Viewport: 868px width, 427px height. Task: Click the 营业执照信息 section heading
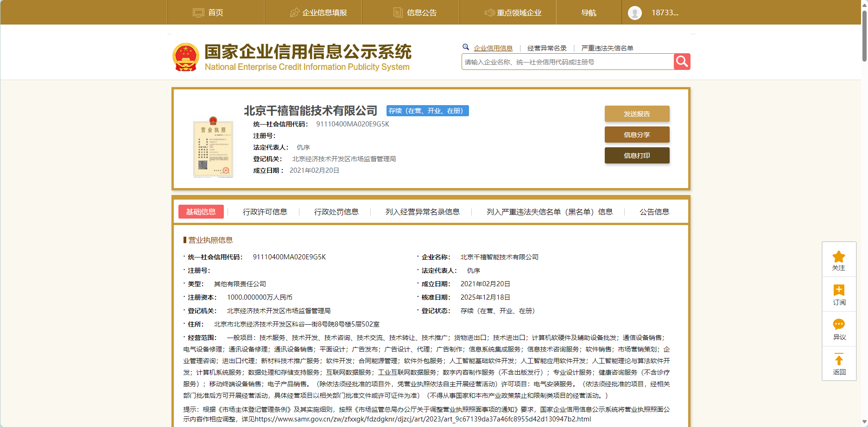(x=210, y=240)
